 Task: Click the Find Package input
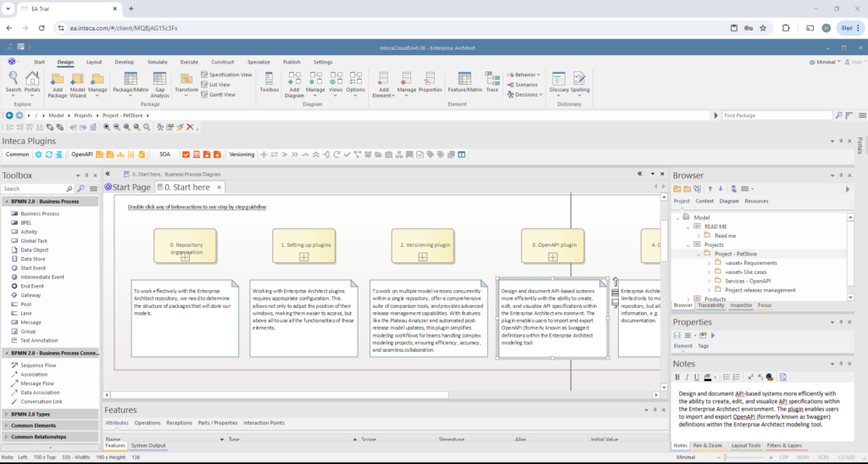tap(777, 115)
